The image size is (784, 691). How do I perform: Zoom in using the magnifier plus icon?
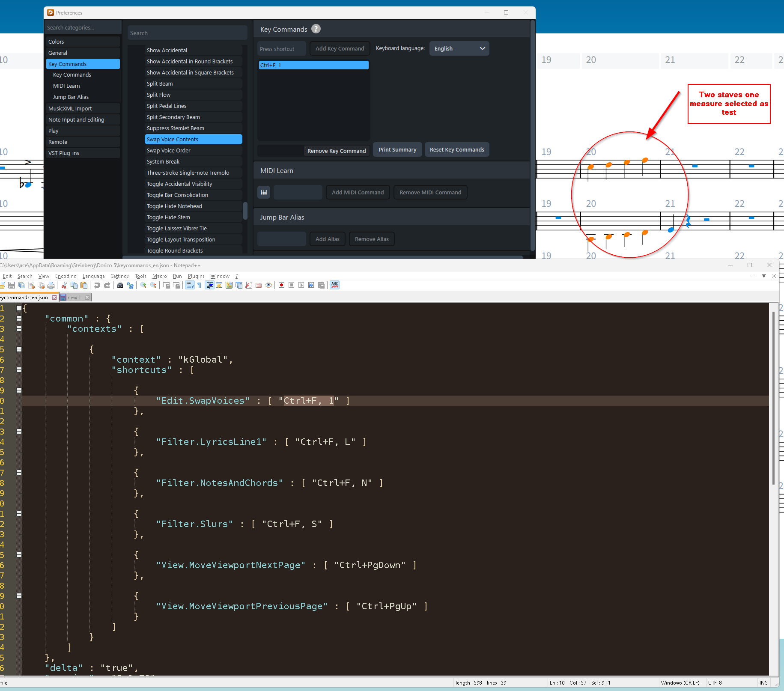(x=143, y=285)
